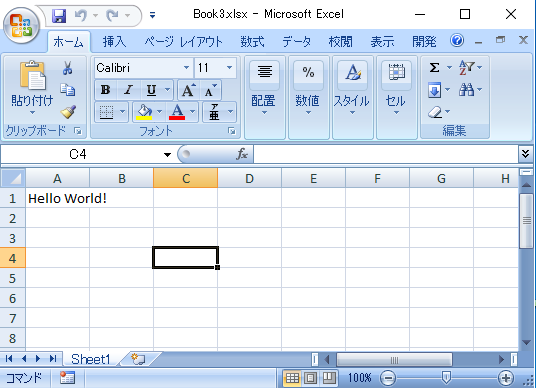The height and width of the screenshot is (388, 536).
Task: Click the insert function fx icon
Action: pos(242,154)
